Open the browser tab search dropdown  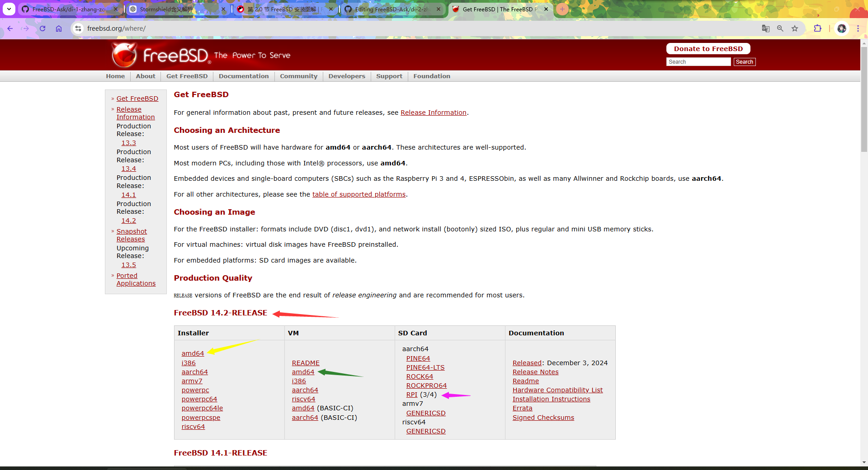point(9,9)
